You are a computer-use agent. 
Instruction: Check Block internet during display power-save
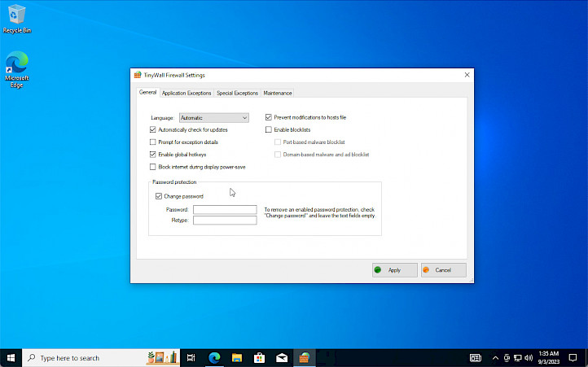152,167
